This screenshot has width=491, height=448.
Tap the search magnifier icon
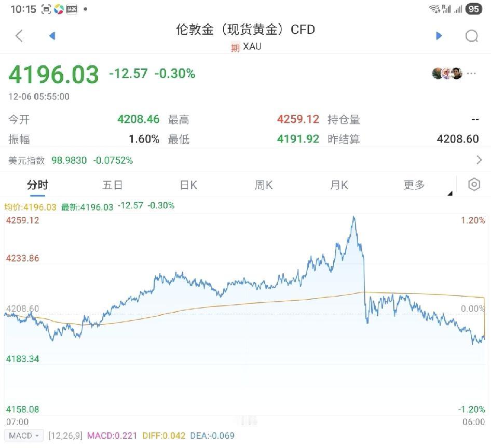click(471, 36)
